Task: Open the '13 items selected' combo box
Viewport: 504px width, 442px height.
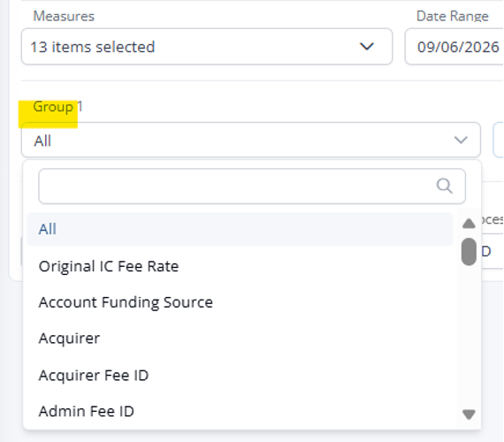Action: click(207, 47)
